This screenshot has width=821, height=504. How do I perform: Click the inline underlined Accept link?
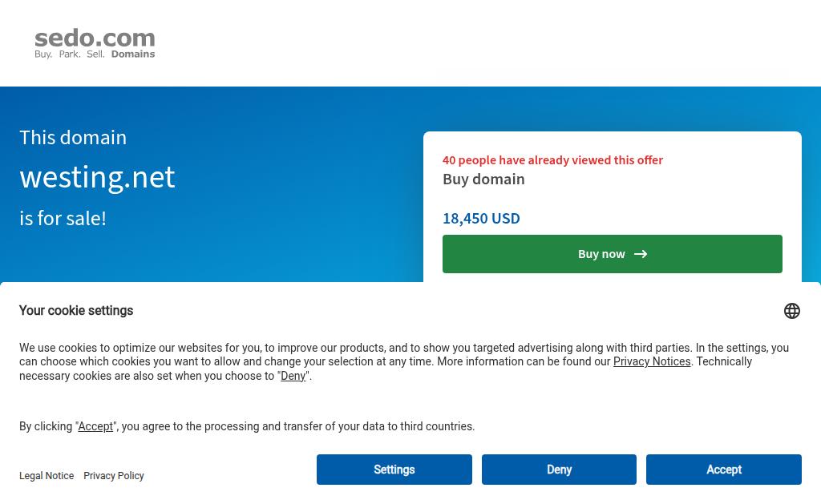pyautogui.click(x=95, y=426)
